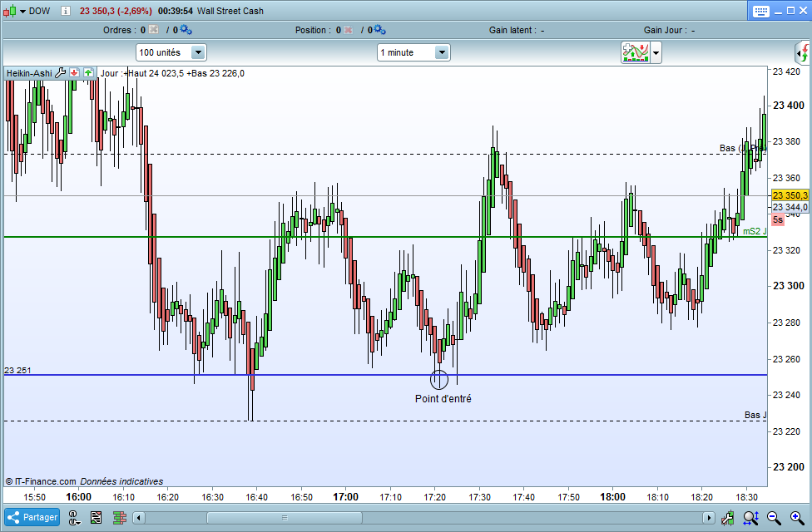The height and width of the screenshot is (532, 812).
Task: Click the 17:00 time axis label
Action: [x=345, y=497]
